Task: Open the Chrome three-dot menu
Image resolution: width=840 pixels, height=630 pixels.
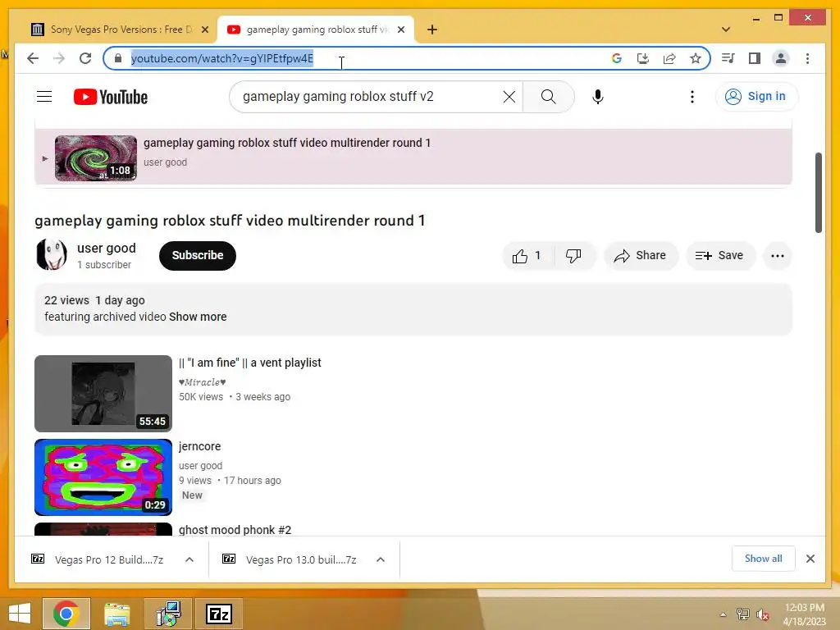Action: pyautogui.click(x=807, y=58)
